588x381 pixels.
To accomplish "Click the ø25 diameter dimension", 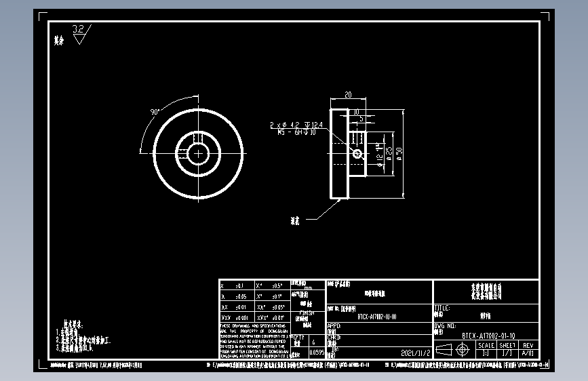I will tap(389, 154).
